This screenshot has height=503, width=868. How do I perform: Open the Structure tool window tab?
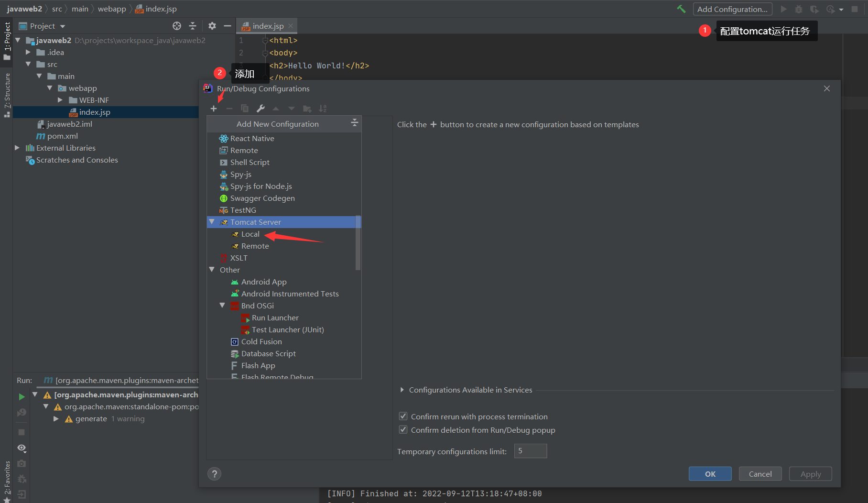point(7,95)
